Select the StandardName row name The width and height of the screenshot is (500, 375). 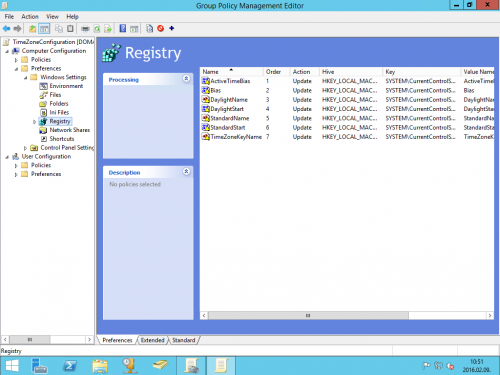pos(230,118)
